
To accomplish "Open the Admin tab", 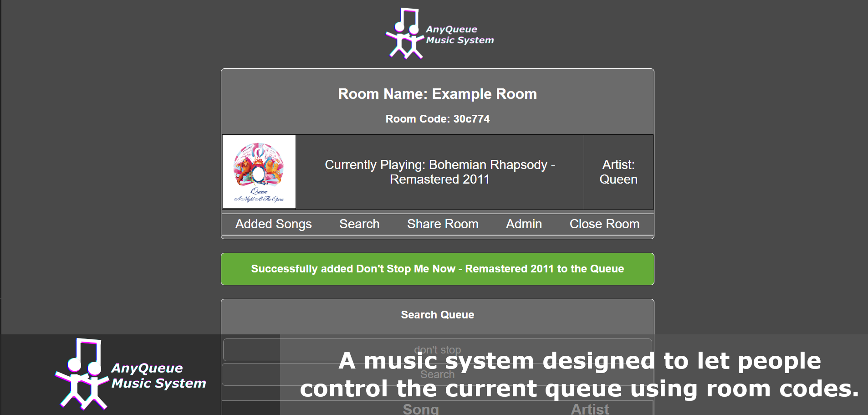I will coord(524,224).
